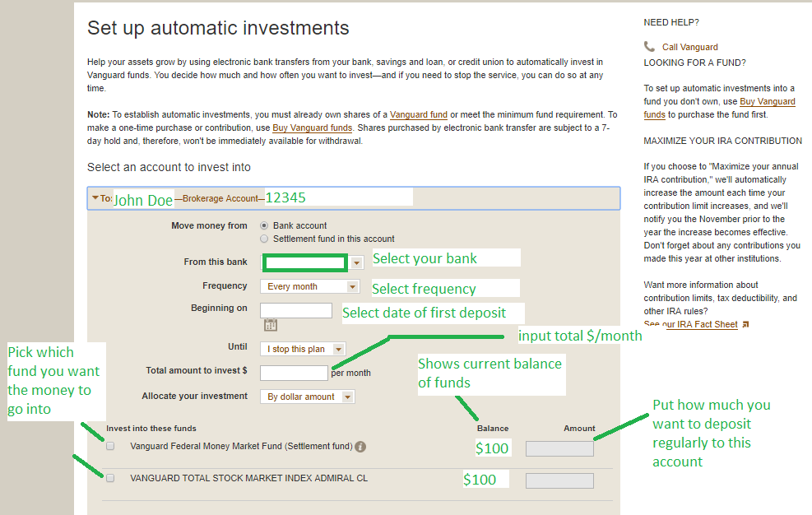
Task: Click the Call Vanguard link
Action: tap(689, 47)
